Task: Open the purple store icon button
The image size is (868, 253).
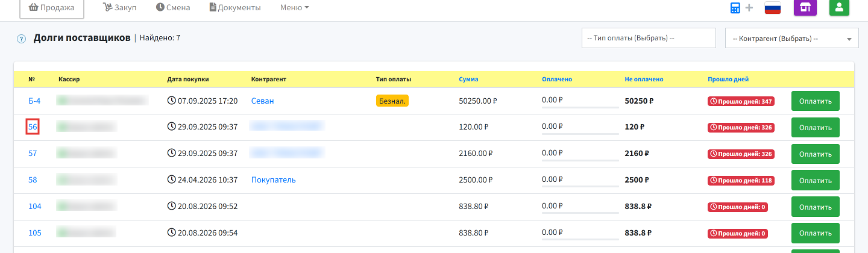Action: [x=805, y=7]
